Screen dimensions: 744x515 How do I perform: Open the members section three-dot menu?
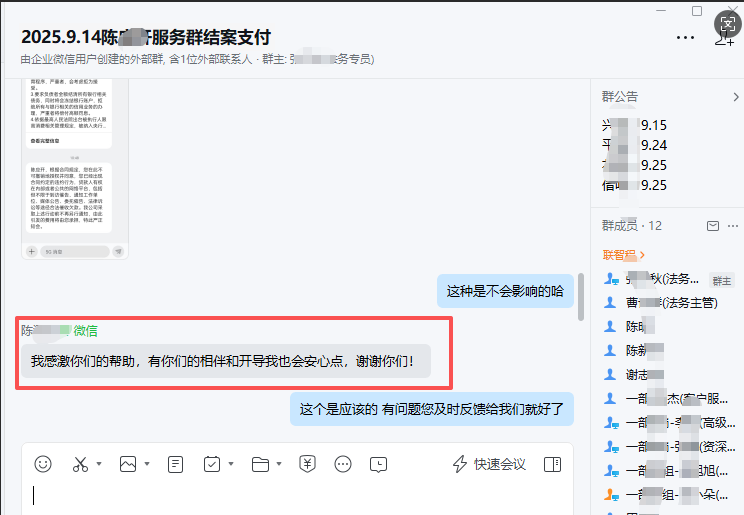click(733, 226)
